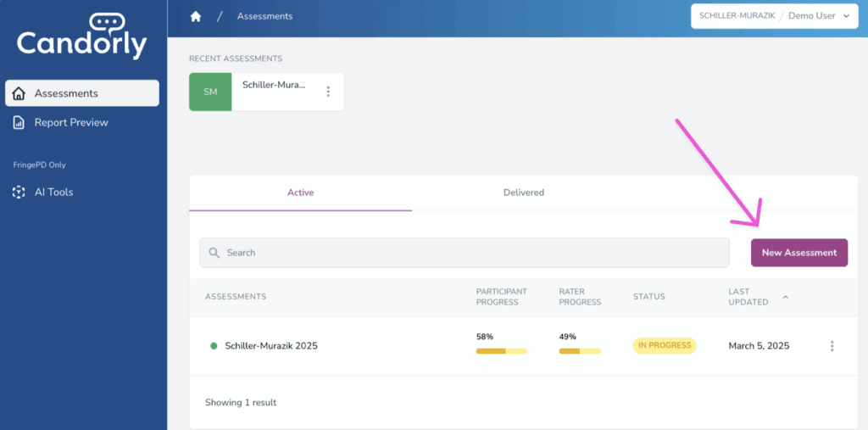The width and height of the screenshot is (868, 430).
Task: Open three-dot menu on recent assessment card
Action: click(x=328, y=92)
